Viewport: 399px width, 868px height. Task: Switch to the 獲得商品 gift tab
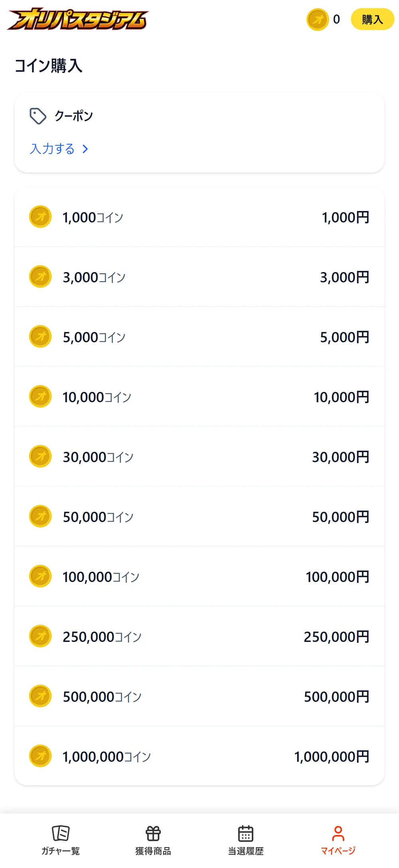[x=153, y=840]
